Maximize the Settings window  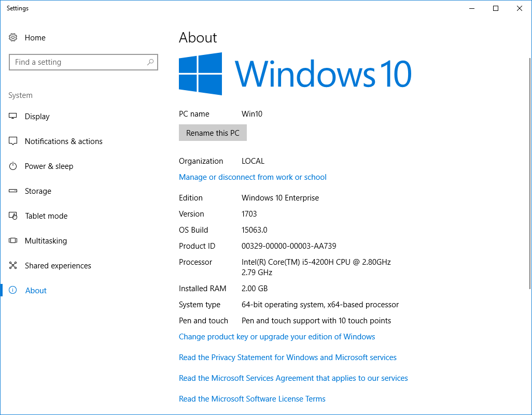[x=496, y=8]
